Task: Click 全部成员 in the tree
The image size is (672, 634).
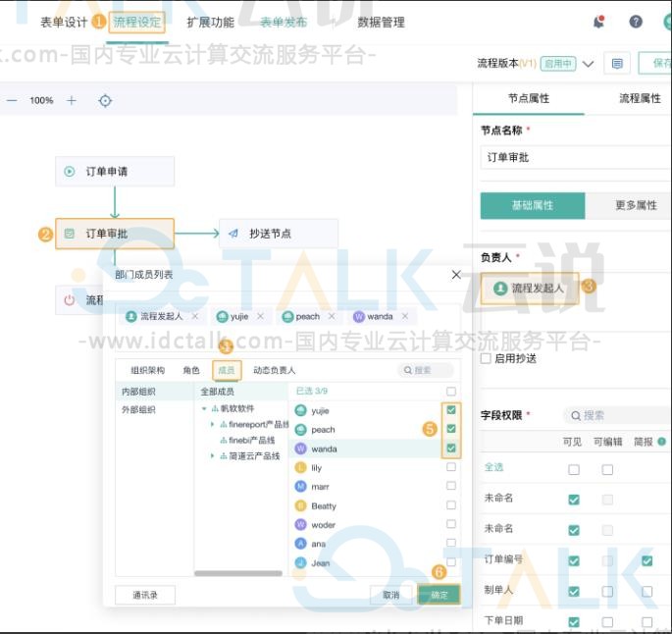Action: [x=217, y=392]
